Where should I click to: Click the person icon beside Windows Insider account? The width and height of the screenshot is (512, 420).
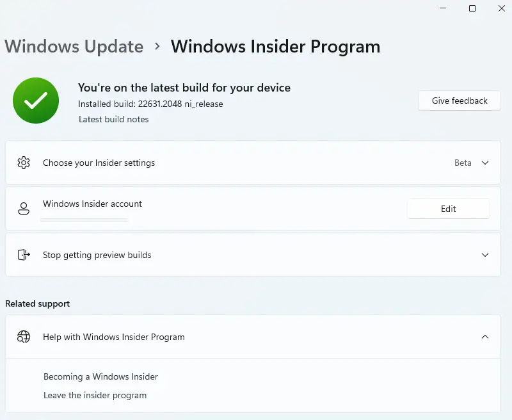point(24,209)
